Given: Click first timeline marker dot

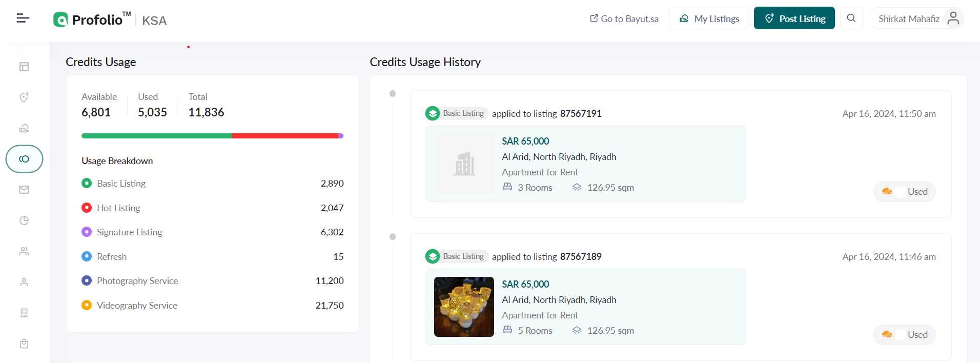Looking at the screenshot, I should 393,93.
